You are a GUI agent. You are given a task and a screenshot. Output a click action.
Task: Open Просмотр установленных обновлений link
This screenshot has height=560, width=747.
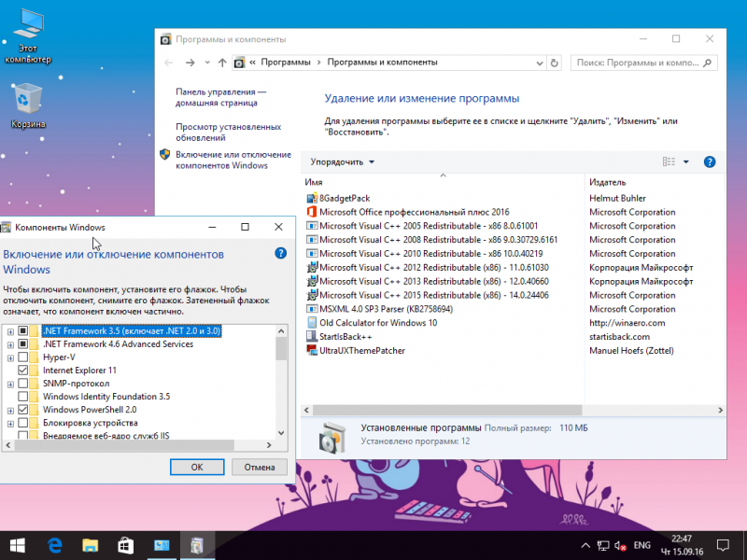pyautogui.click(x=228, y=132)
